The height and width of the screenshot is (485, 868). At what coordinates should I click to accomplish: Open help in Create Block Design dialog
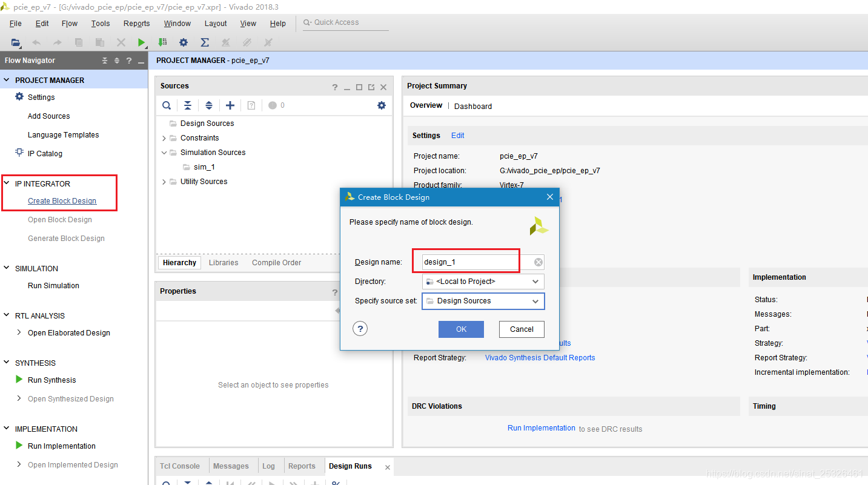coord(360,329)
